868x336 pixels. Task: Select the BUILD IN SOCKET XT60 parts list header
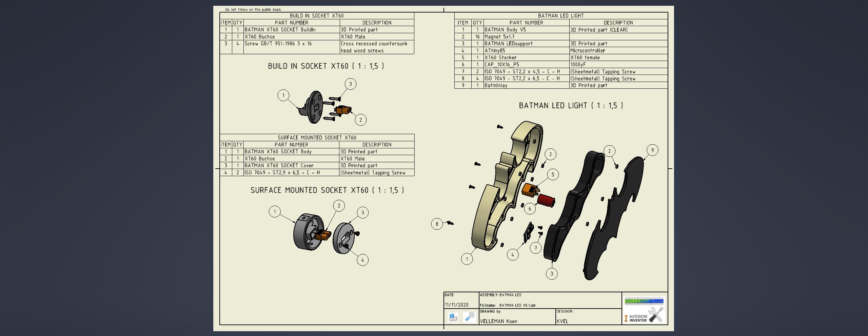click(x=317, y=16)
